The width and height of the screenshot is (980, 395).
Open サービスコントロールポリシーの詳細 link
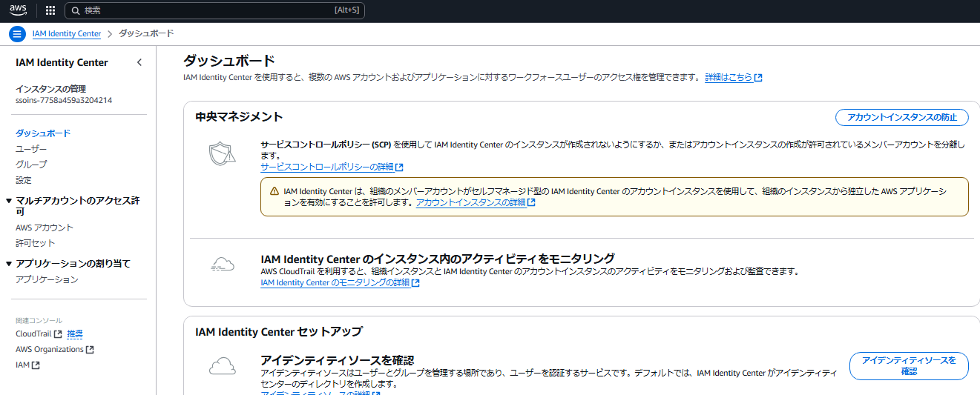coord(327,167)
